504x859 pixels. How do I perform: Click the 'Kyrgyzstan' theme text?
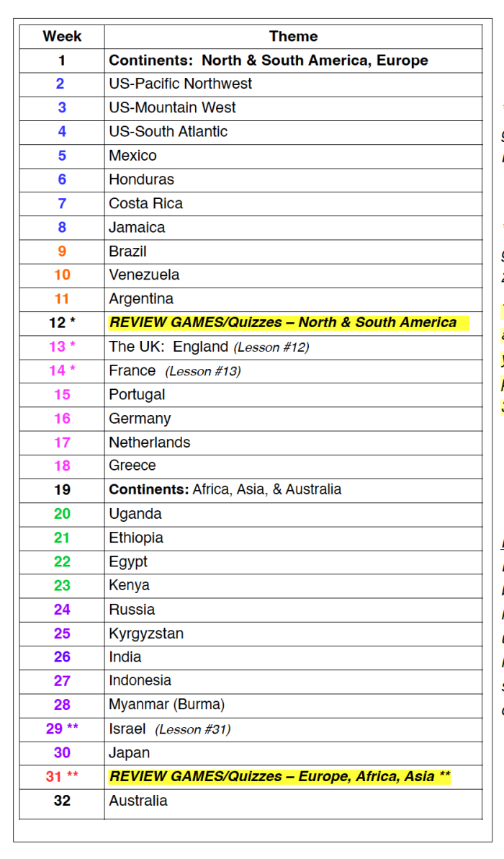click(x=146, y=633)
